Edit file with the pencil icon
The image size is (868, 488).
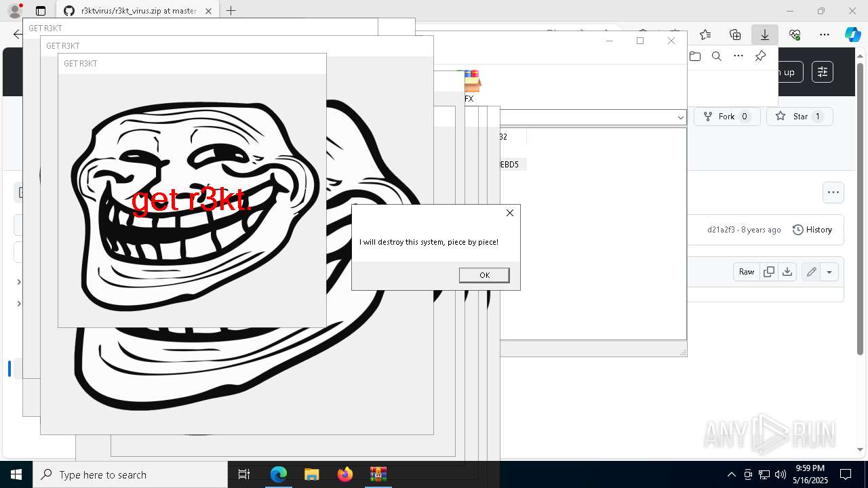(x=811, y=272)
